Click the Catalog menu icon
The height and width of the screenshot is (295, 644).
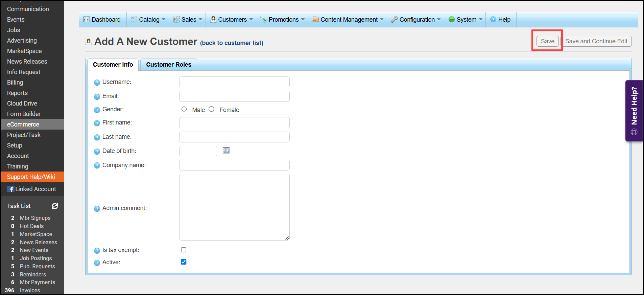coord(134,20)
